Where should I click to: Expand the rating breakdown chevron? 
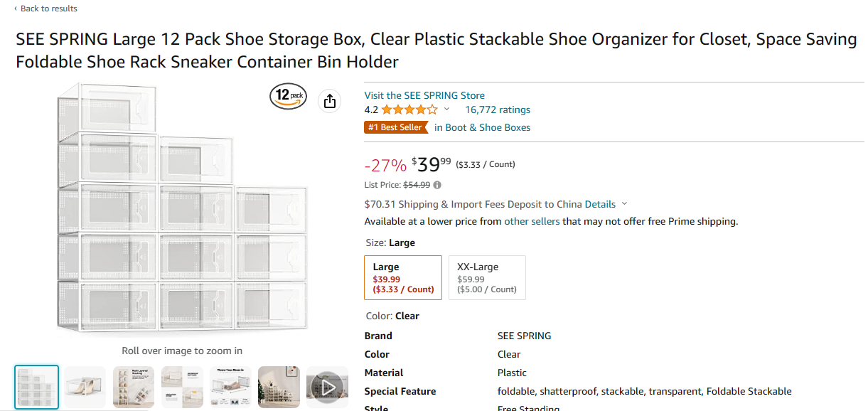pos(446,110)
